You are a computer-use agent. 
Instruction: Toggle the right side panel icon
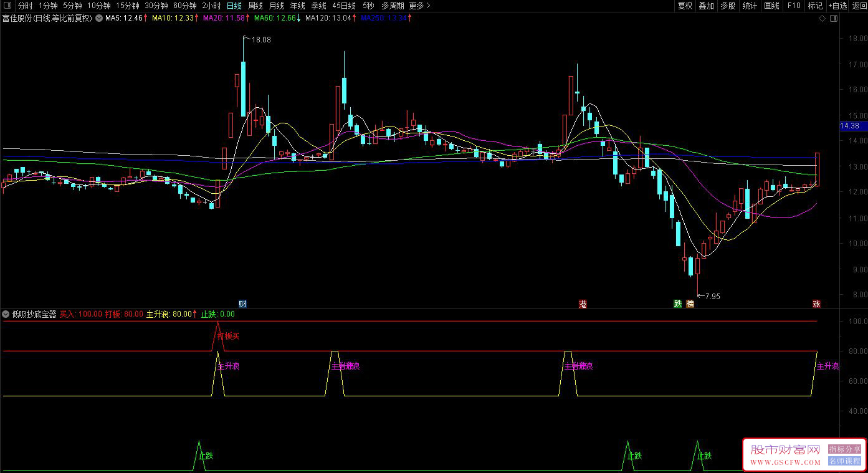click(834, 19)
